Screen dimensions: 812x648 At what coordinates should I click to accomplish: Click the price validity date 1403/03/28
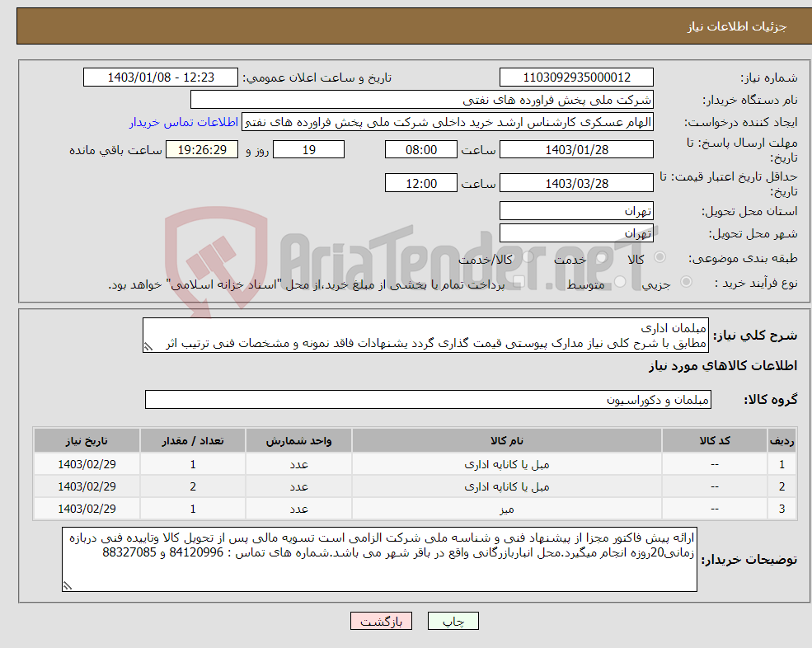click(x=576, y=183)
